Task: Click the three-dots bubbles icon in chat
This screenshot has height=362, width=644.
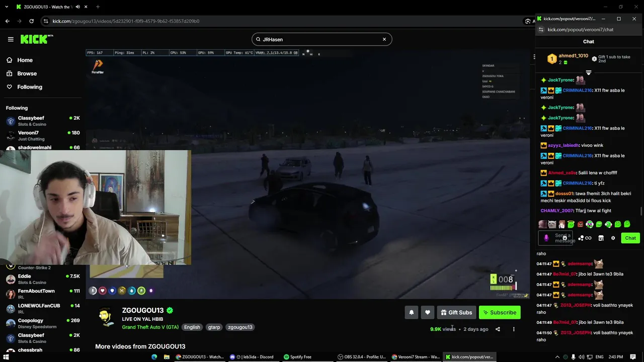Action: coord(581,238)
